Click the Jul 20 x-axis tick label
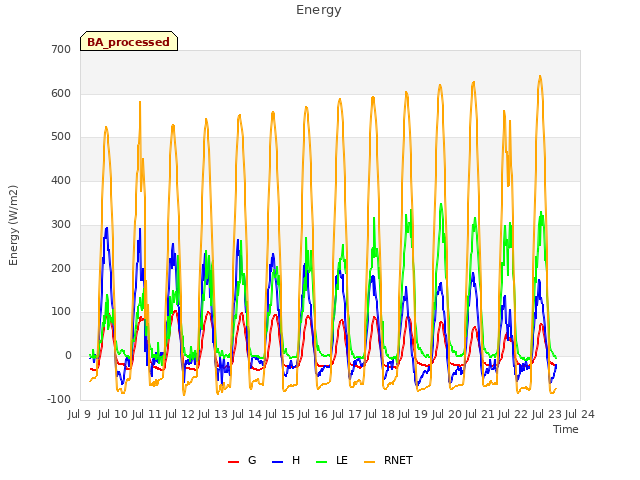The image size is (640, 480). (446, 414)
